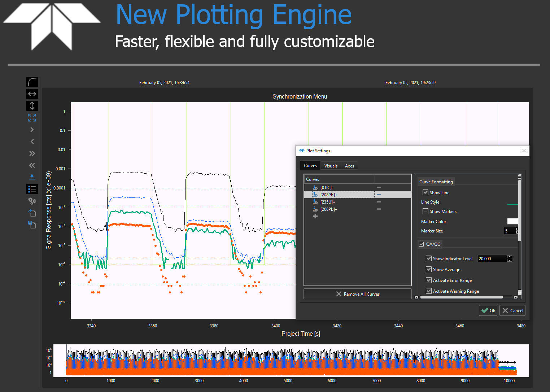Click the Synchronization Menu title
This screenshot has width=550, height=392.
click(300, 96)
